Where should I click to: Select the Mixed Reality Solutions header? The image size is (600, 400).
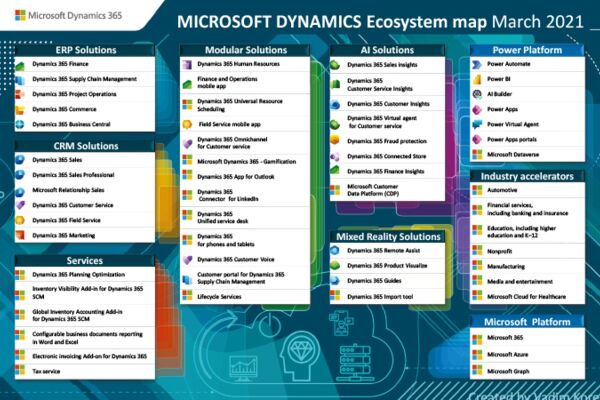tap(388, 237)
